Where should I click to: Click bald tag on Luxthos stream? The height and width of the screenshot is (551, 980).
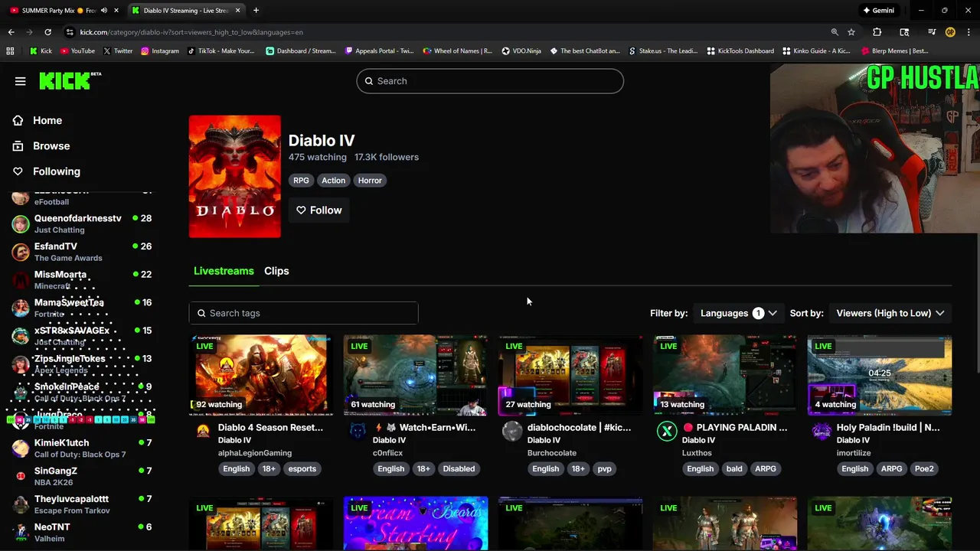click(734, 469)
